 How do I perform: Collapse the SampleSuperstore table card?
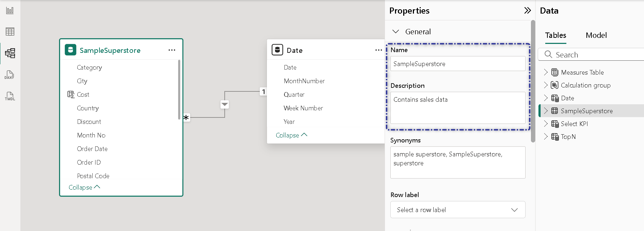coord(84,187)
